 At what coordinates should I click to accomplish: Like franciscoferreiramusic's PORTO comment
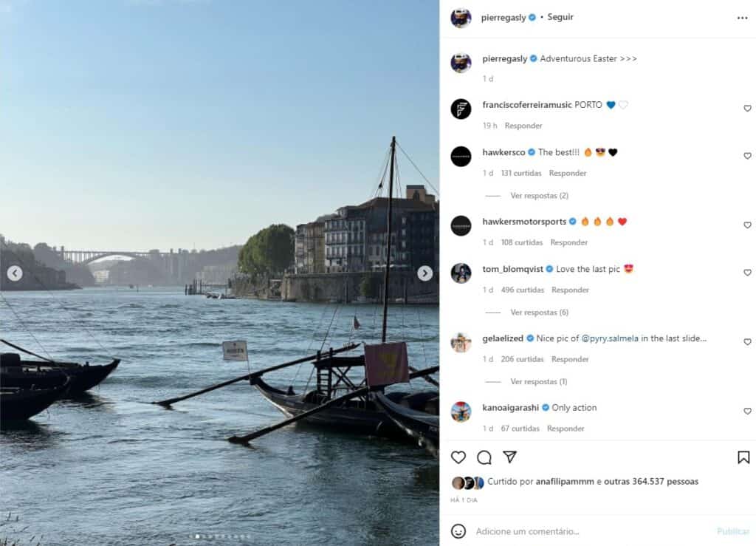coord(747,109)
